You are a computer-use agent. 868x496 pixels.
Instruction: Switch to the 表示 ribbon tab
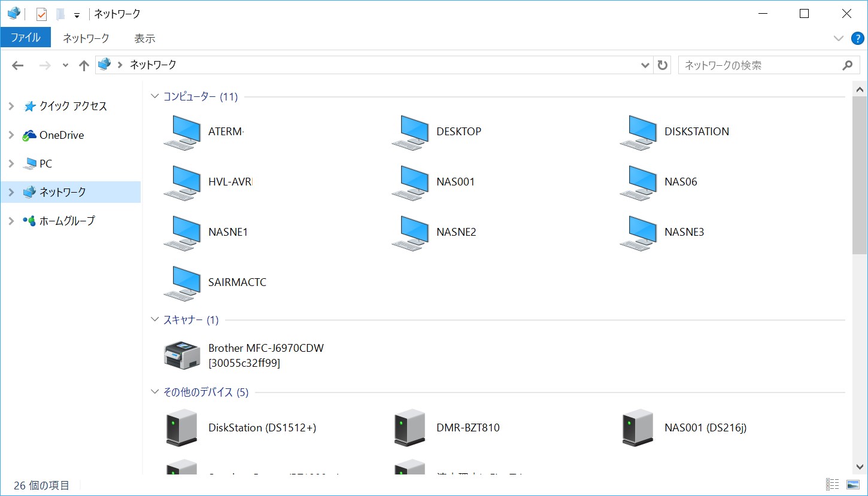[x=144, y=38]
